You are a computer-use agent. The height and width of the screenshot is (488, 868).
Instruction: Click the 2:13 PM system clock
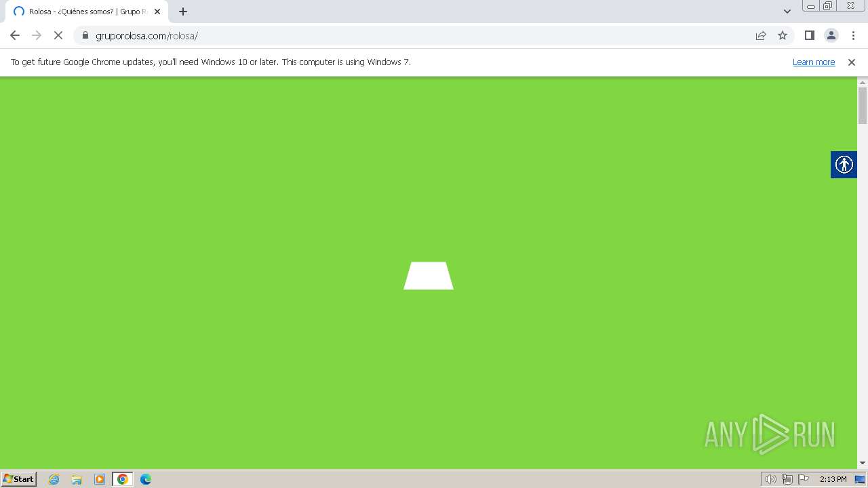[833, 479]
